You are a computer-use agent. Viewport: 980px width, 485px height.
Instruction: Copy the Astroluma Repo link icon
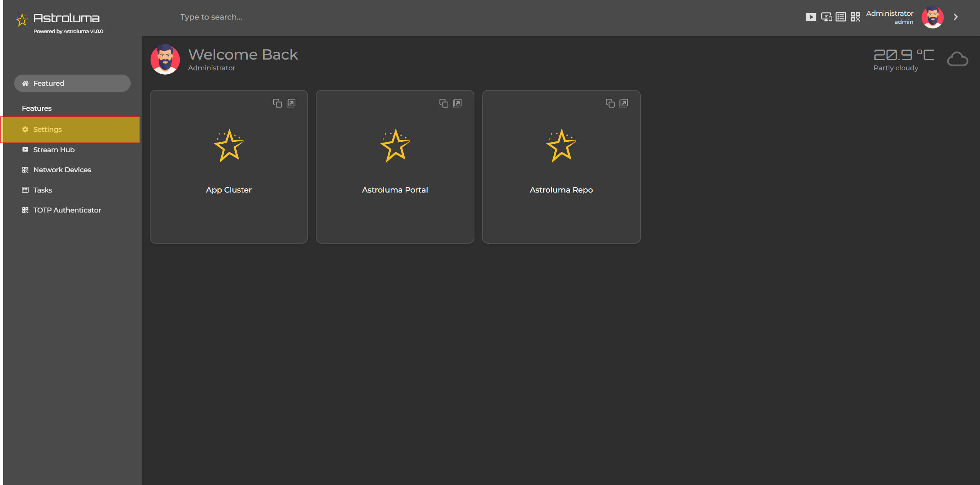click(610, 103)
